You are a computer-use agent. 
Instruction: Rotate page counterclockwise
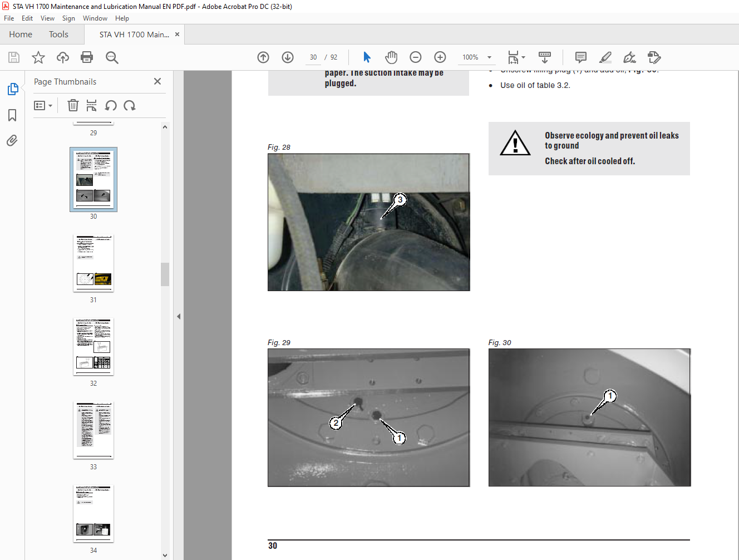point(111,105)
